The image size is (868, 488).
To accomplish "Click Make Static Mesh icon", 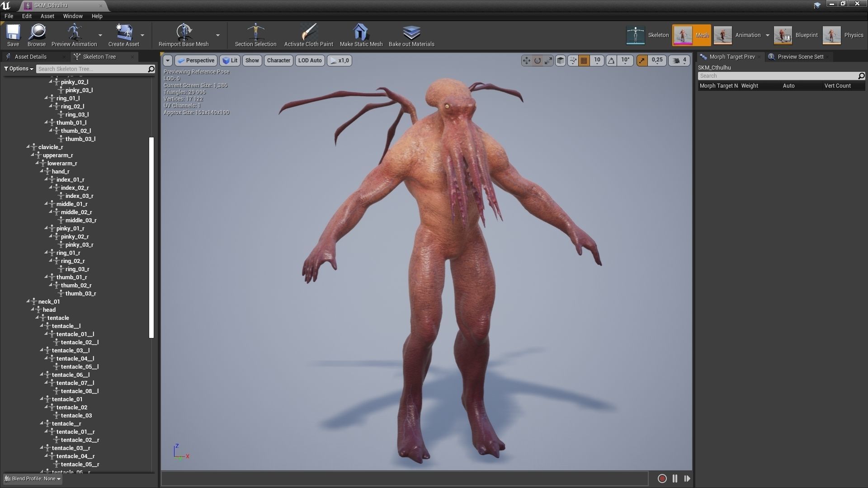I will coord(361,35).
